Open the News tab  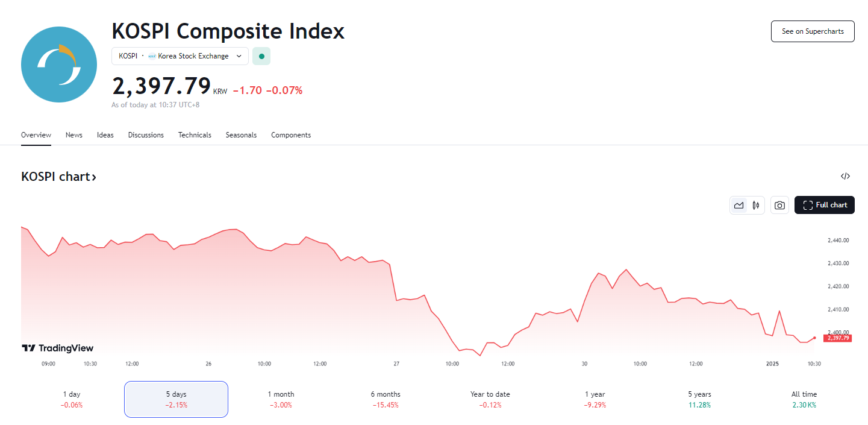(x=74, y=135)
